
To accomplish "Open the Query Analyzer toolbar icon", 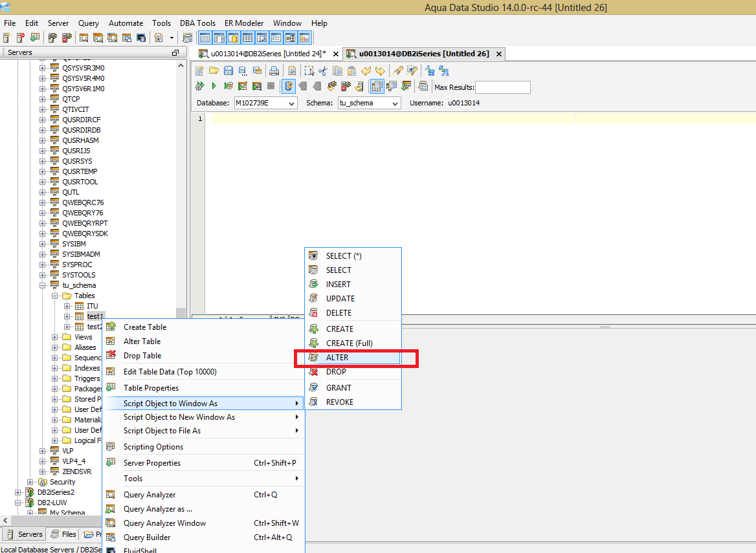I will point(84,38).
